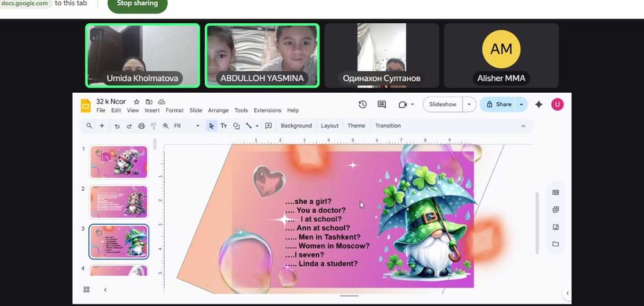This screenshot has height=306, width=644.
Task: Add a new slide with plus icon
Action: [x=102, y=126]
